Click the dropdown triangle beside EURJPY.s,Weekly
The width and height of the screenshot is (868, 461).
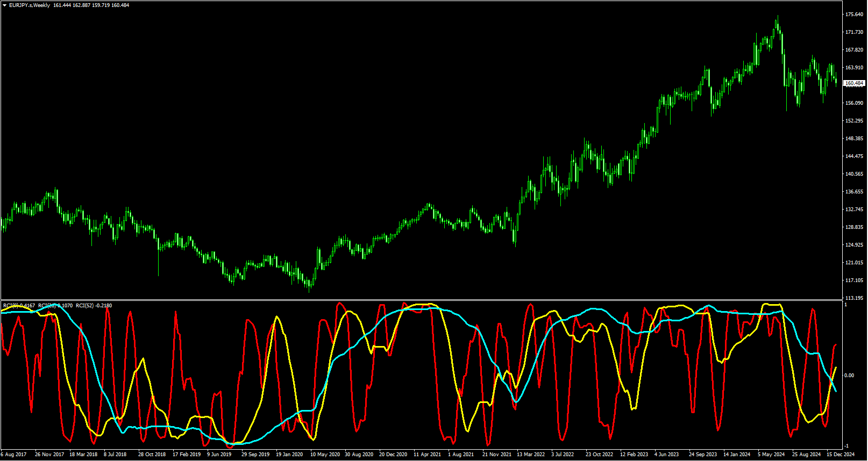(4, 5)
